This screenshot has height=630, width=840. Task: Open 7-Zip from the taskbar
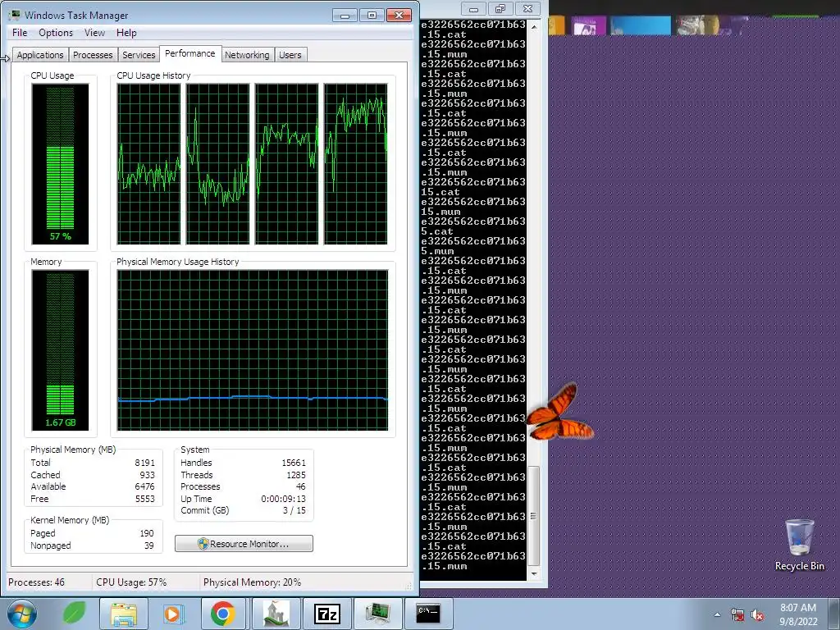point(326,614)
